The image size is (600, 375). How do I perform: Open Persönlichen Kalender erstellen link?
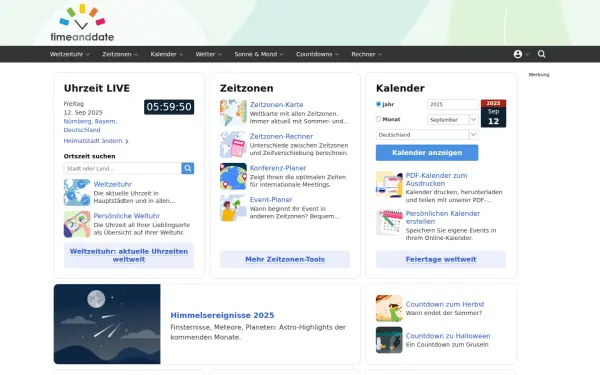443,217
